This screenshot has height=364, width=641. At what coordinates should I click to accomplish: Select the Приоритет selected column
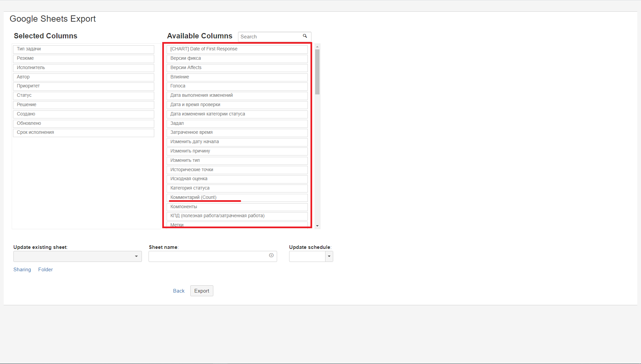click(x=83, y=86)
